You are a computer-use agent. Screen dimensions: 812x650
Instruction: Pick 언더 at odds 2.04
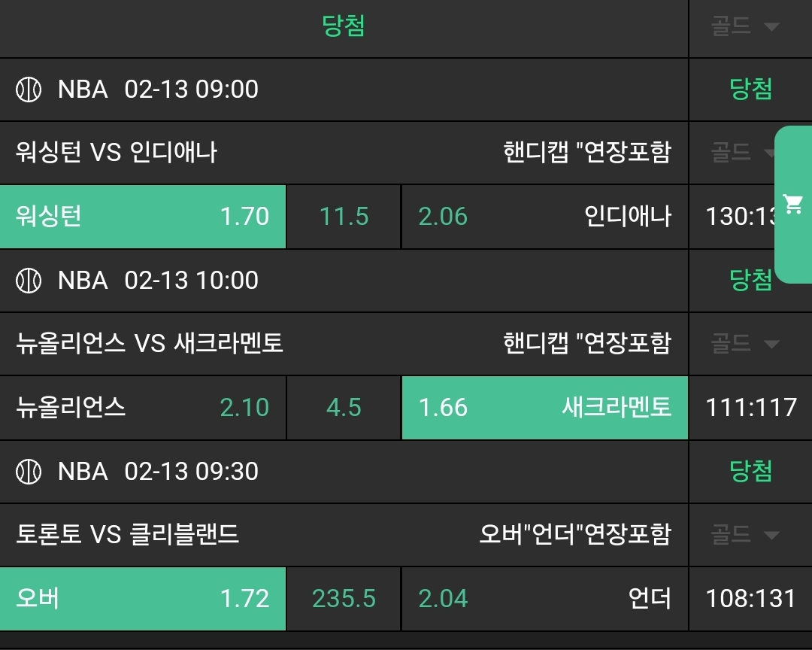point(544,599)
